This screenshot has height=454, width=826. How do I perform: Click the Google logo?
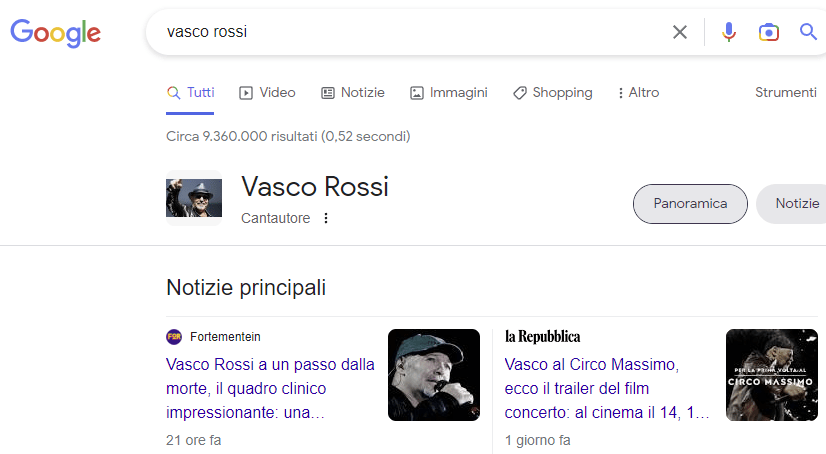55,32
